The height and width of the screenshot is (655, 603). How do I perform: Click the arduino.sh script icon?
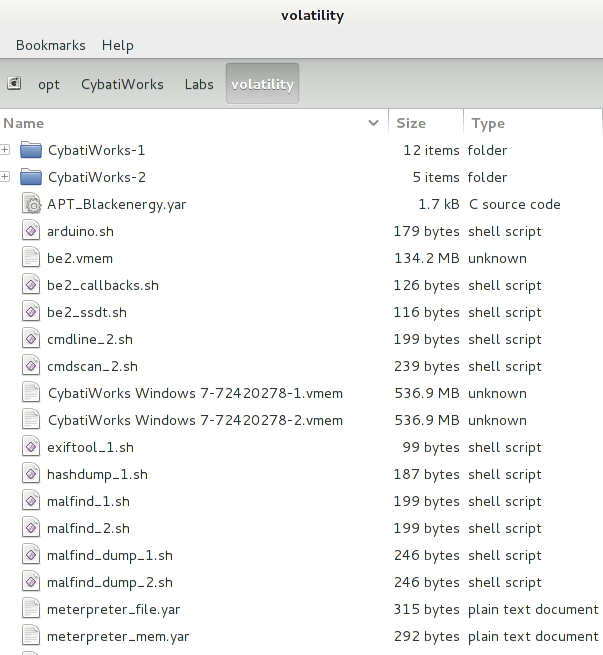point(31,231)
